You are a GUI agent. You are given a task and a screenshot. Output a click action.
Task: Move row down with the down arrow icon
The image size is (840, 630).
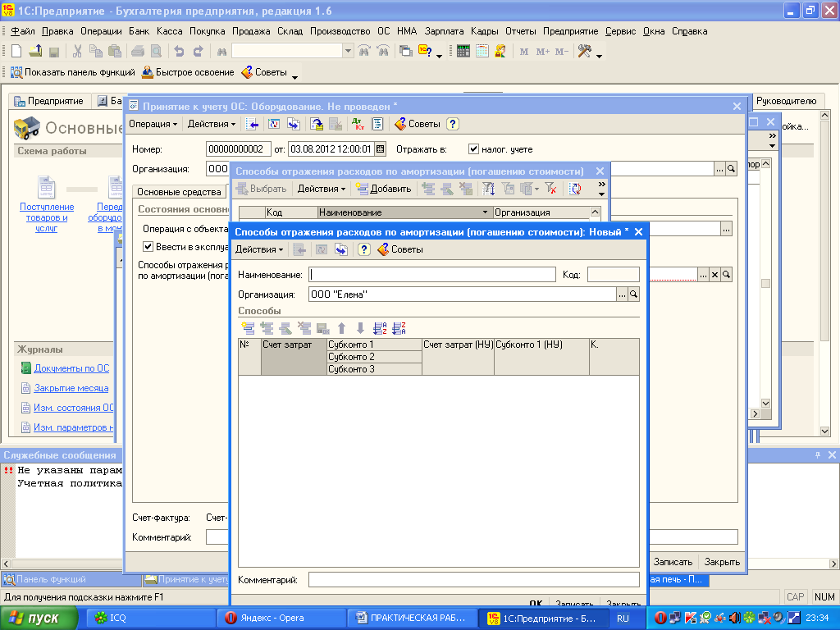pyautogui.click(x=361, y=328)
